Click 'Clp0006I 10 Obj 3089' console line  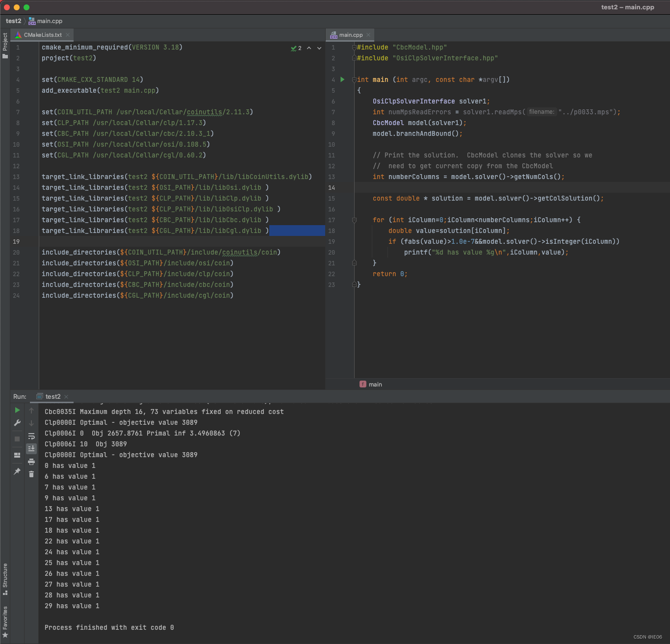(86, 444)
